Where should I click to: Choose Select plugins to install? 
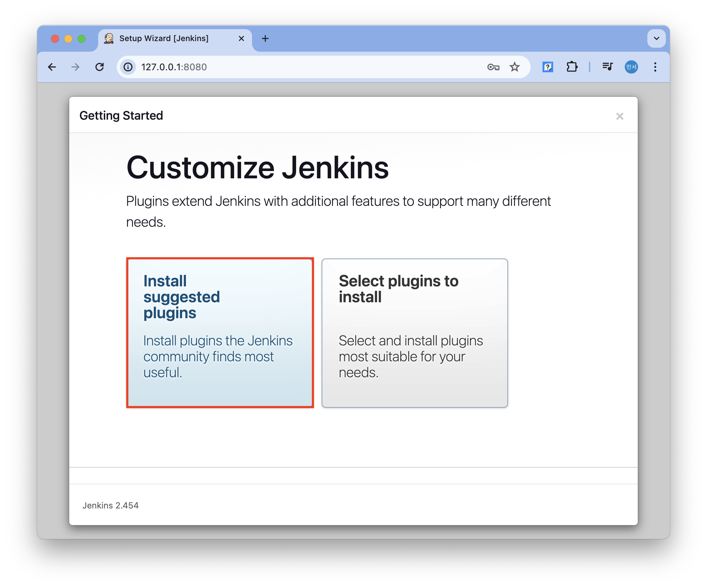[x=415, y=332]
